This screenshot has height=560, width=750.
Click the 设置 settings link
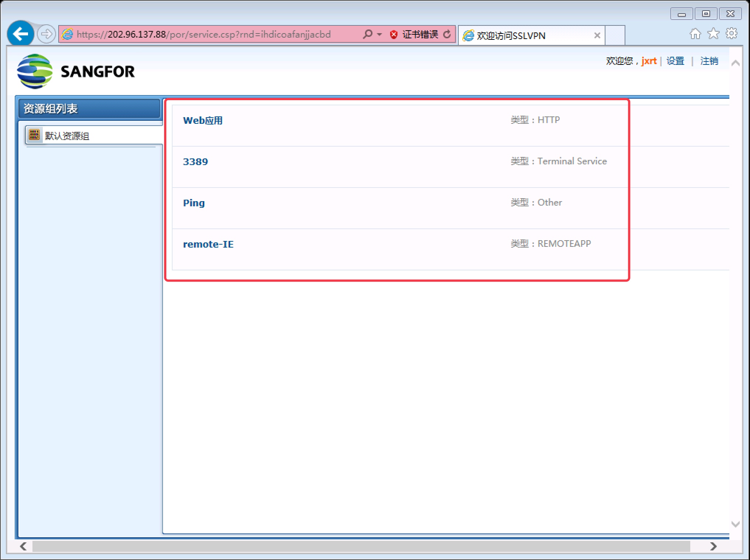675,61
